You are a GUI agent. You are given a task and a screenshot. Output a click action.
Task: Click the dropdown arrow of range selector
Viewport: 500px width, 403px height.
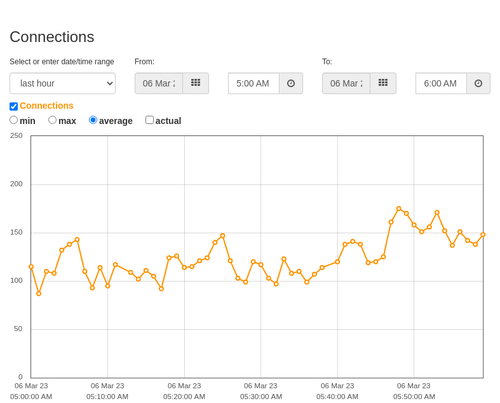click(110, 83)
